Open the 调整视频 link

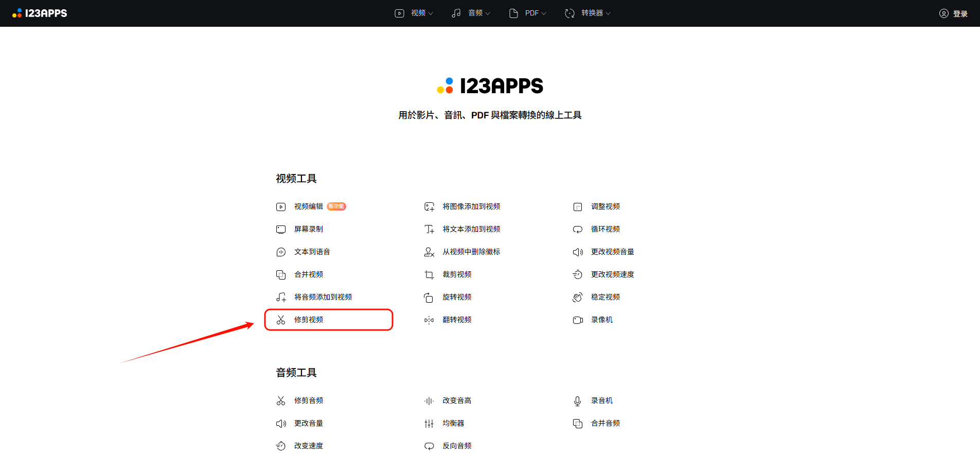(605, 206)
